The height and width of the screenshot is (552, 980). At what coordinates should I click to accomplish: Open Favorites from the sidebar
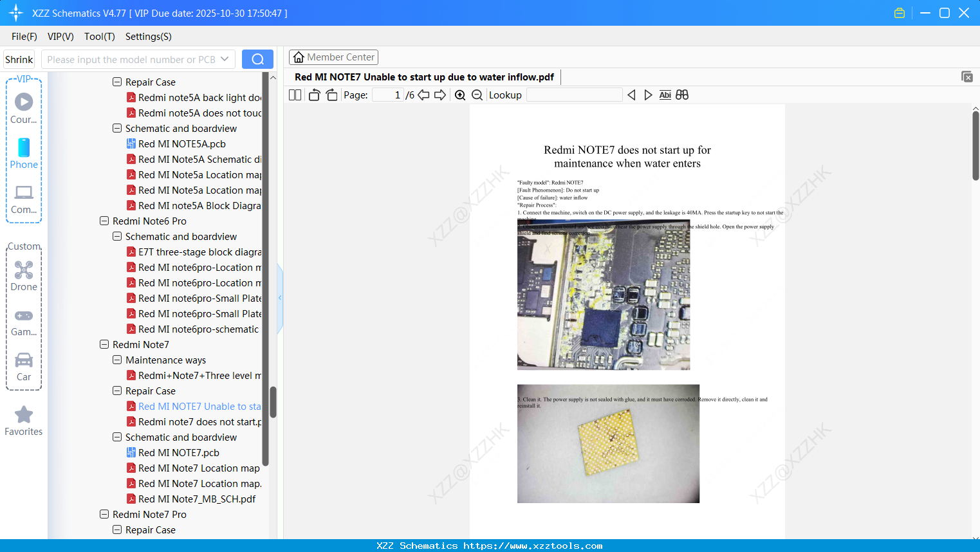[24, 421]
